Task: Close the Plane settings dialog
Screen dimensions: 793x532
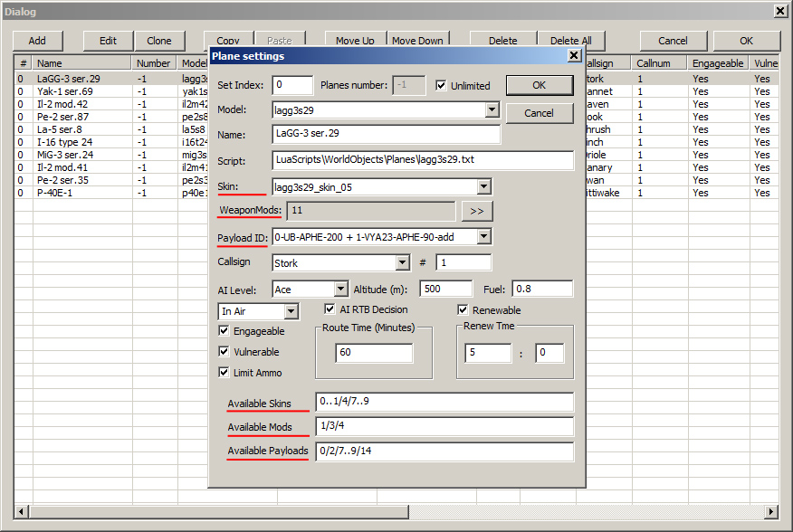Action: [574, 55]
